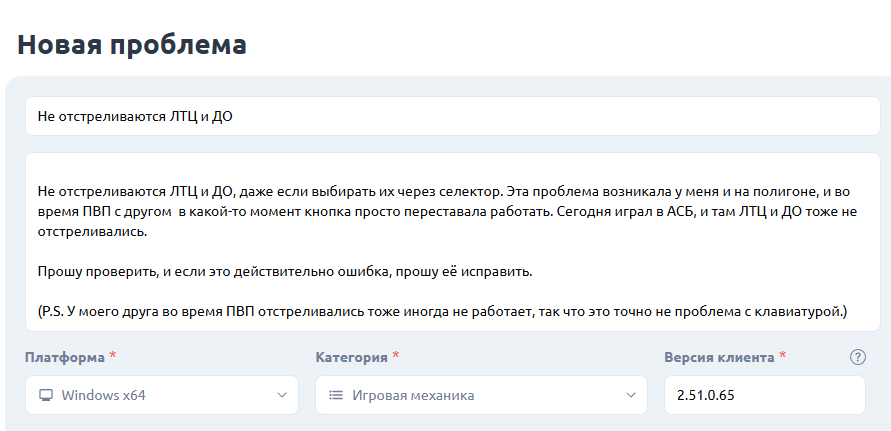Open the Игровая механика category selector
This screenshot has height=431, width=891.
click(475, 395)
